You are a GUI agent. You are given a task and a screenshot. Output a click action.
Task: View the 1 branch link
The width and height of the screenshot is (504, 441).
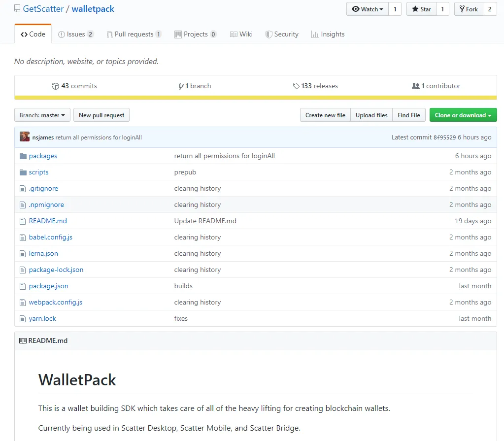(x=195, y=86)
